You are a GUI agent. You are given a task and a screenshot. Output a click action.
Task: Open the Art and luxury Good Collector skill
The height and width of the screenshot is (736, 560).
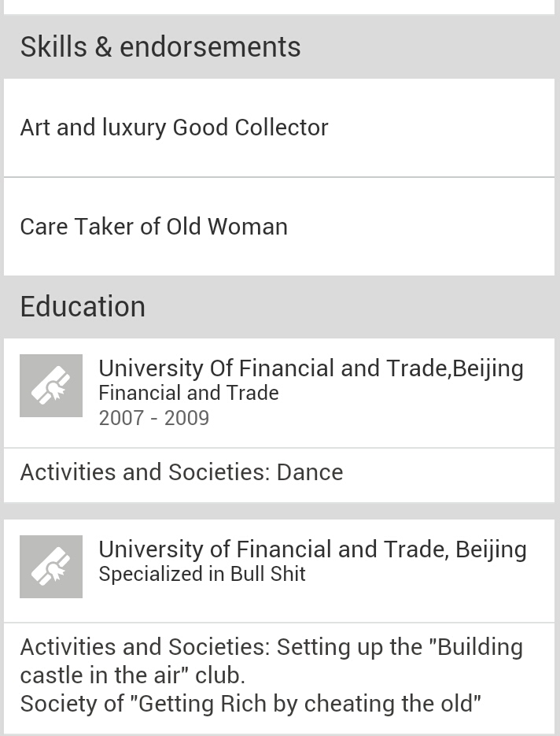click(x=279, y=128)
